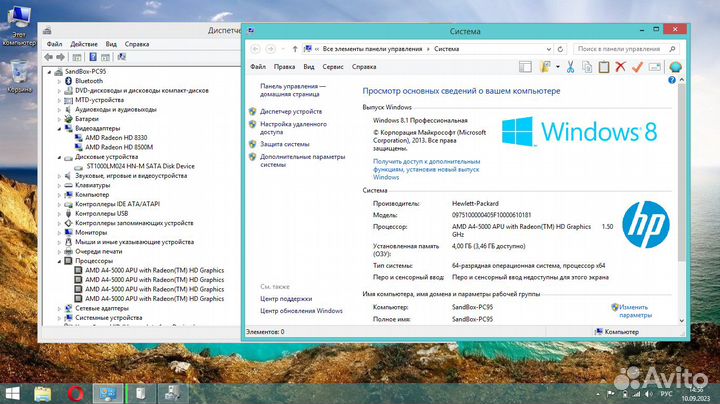Click teal shell globe icon in toolbar
Screen dimensions: 720x404
click(x=675, y=67)
